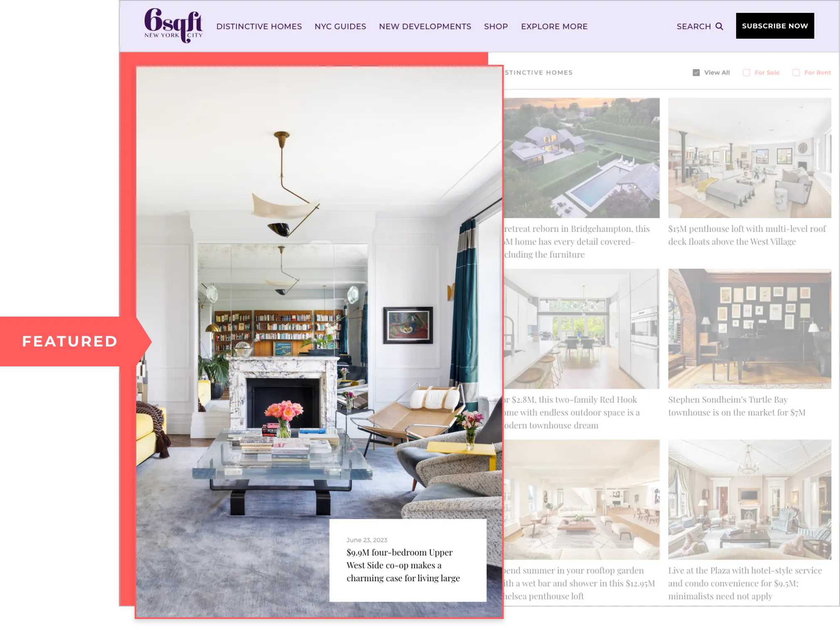Viewport: 840px width, 629px height.
Task: Click the FEATURED banner icon
Action: 70,341
